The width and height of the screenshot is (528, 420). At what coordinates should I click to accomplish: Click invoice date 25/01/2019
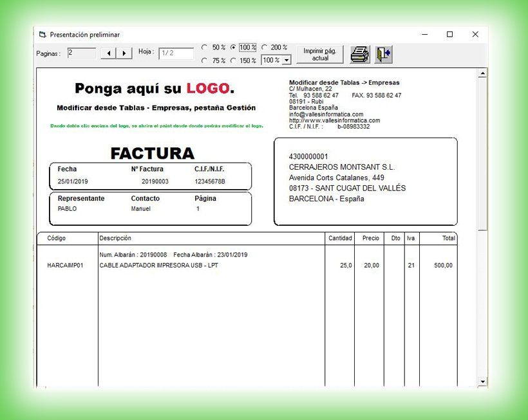pos(73,181)
